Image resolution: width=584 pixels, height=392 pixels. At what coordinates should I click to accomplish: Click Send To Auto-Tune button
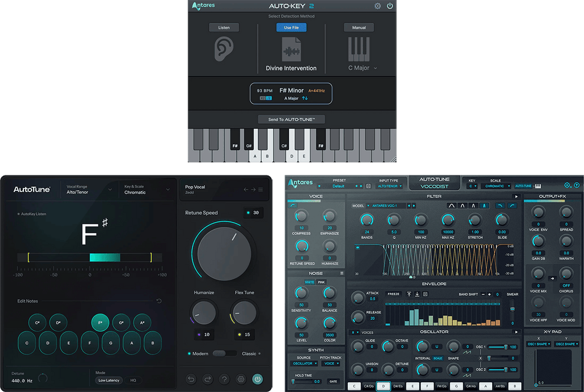tap(291, 119)
